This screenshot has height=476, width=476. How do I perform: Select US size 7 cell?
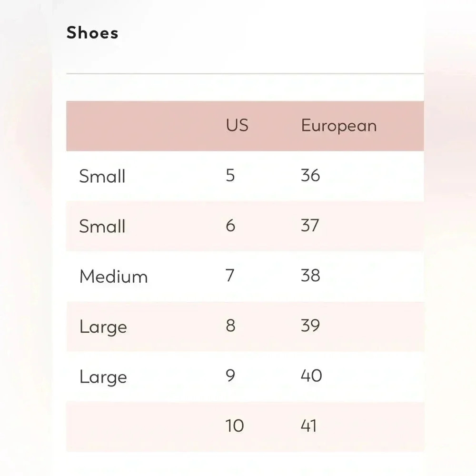click(x=230, y=276)
